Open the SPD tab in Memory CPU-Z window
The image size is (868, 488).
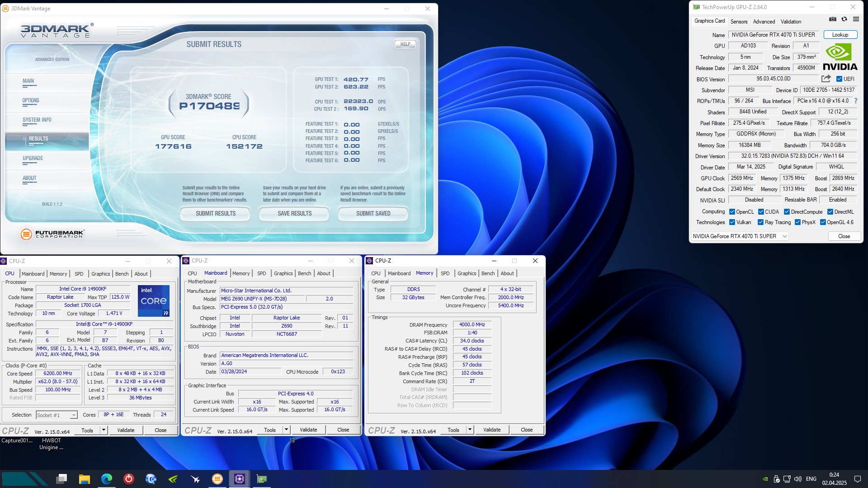click(445, 273)
